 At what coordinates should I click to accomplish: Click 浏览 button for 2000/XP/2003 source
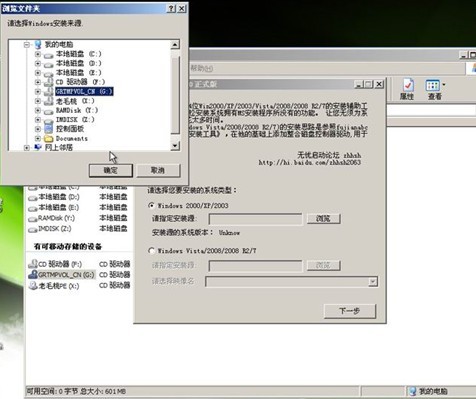click(x=323, y=219)
